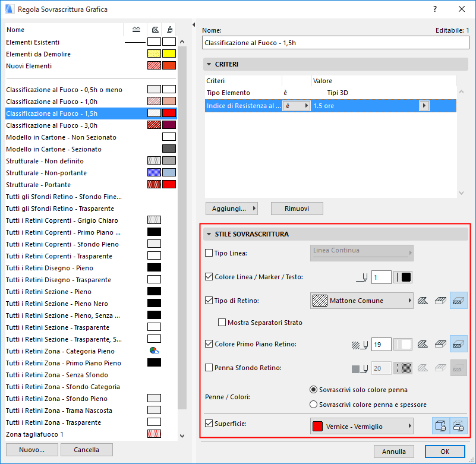Open the Vernice - Vermiglio surface picker
Viewport: 476px width, 464px height.
361,426
